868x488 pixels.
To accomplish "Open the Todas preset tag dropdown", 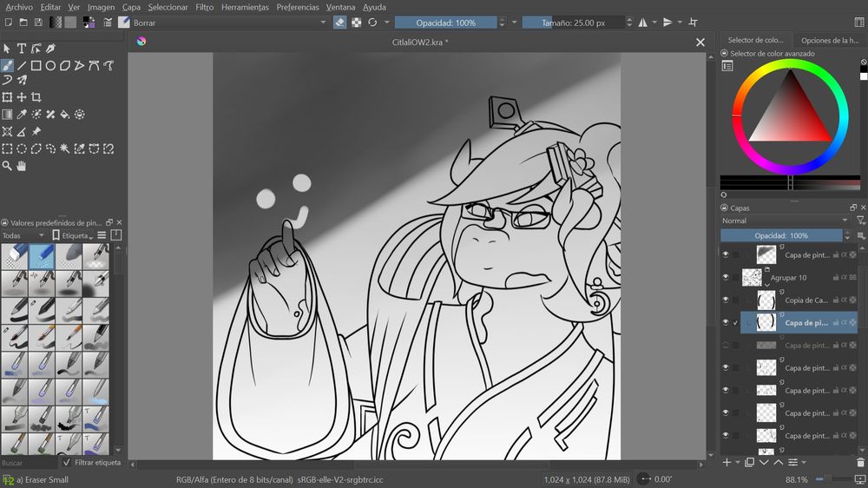I will [23, 235].
